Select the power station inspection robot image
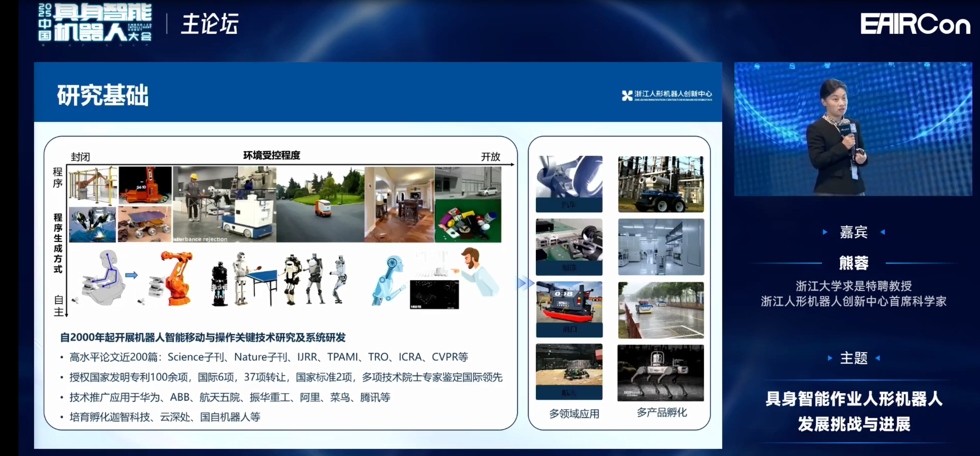 [661, 184]
